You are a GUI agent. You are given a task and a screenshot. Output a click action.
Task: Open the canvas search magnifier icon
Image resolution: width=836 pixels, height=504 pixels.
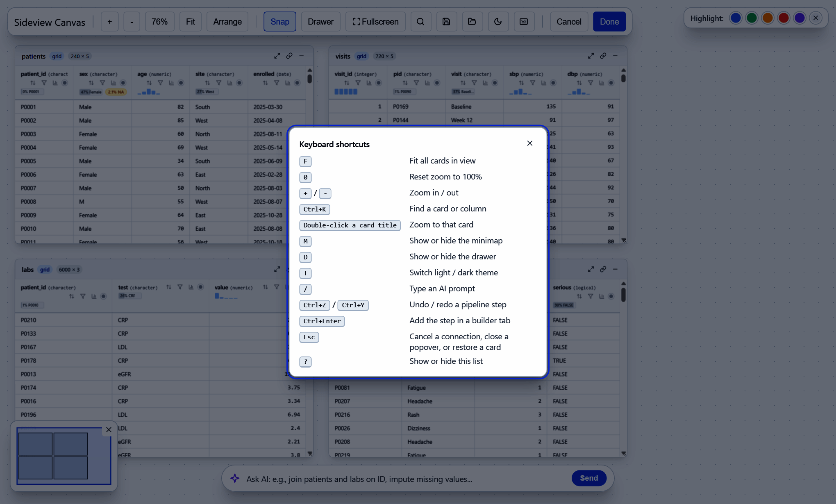point(420,22)
